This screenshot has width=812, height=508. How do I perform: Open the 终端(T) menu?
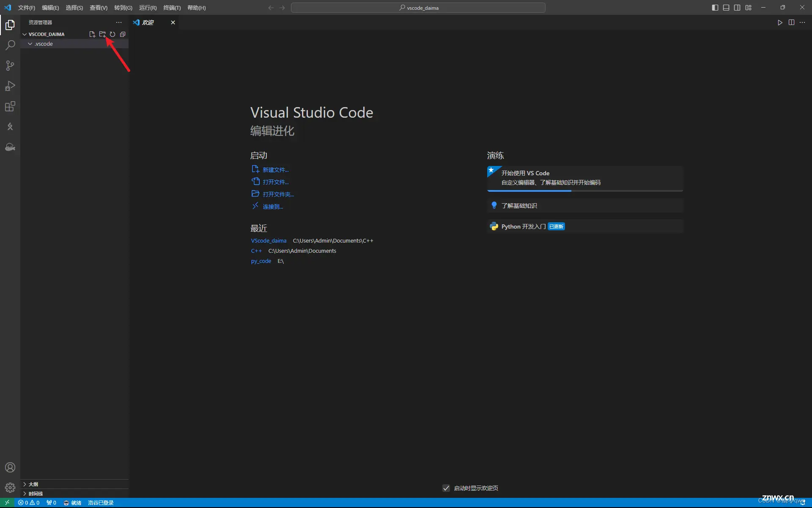click(172, 8)
